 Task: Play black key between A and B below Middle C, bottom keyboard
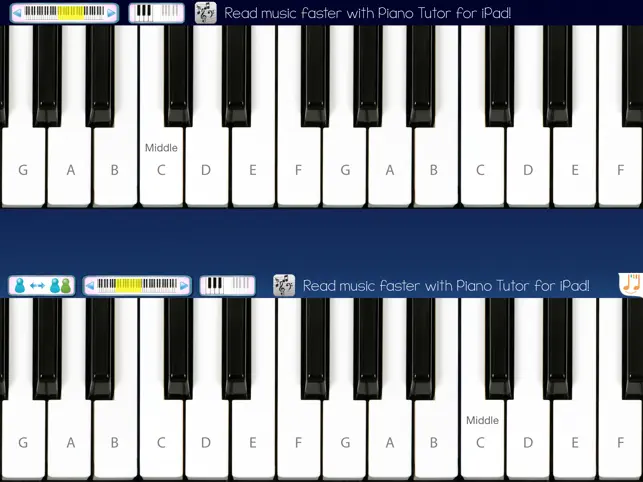pos(421,349)
